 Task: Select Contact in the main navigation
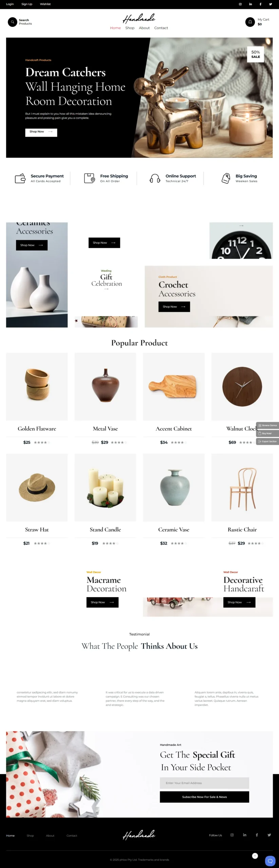coord(161,28)
